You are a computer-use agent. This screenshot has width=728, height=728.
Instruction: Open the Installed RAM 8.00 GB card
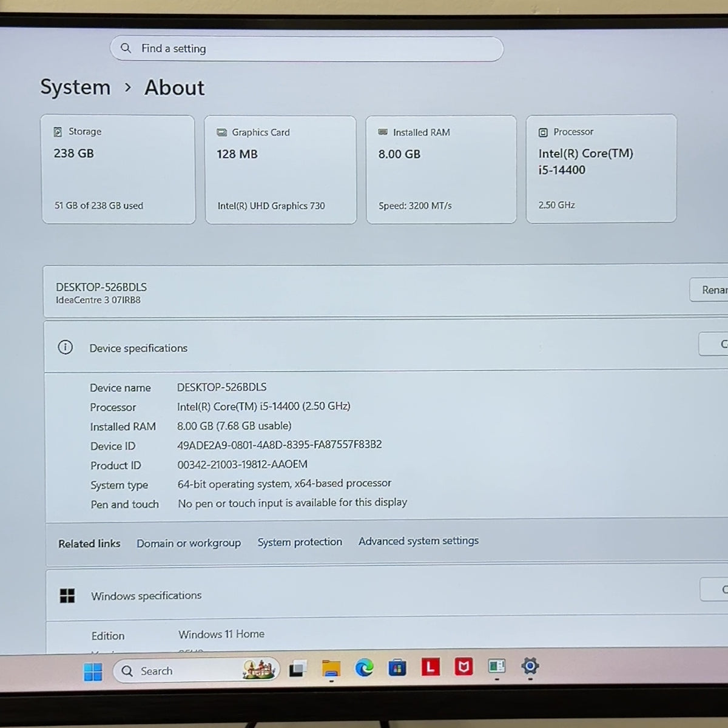point(441,169)
